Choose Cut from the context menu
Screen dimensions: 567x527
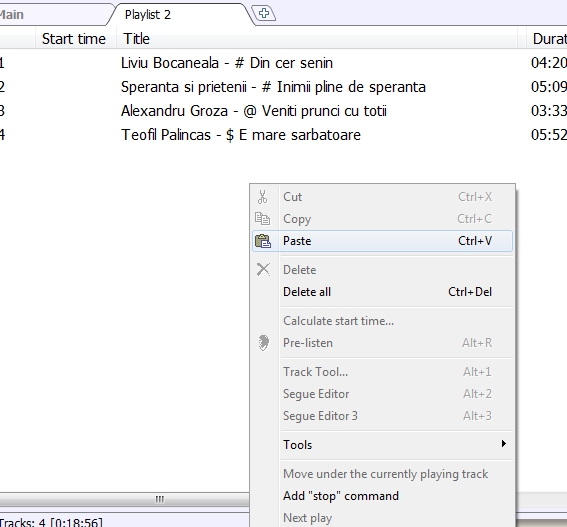(x=382, y=197)
